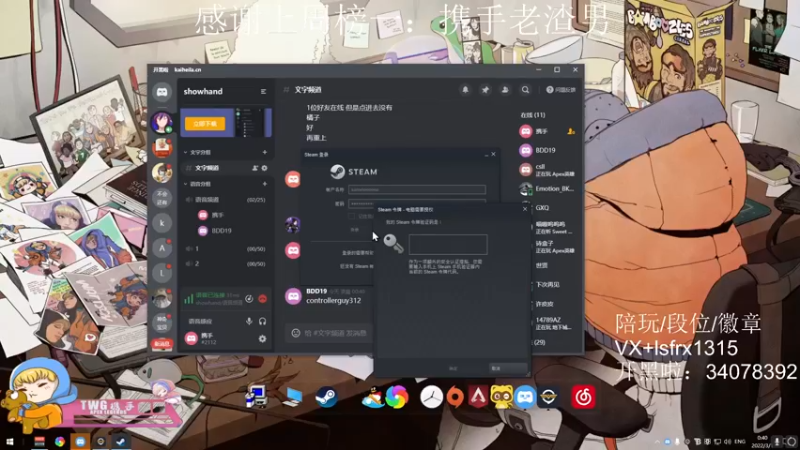Viewport: 800px width, 450px height.
Task: Open the Kaiheila home icon in server sidebar
Action: [x=162, y=92]
